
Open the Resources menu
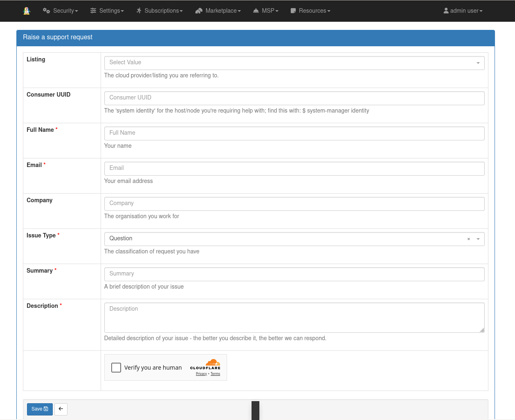click(314, 11)
